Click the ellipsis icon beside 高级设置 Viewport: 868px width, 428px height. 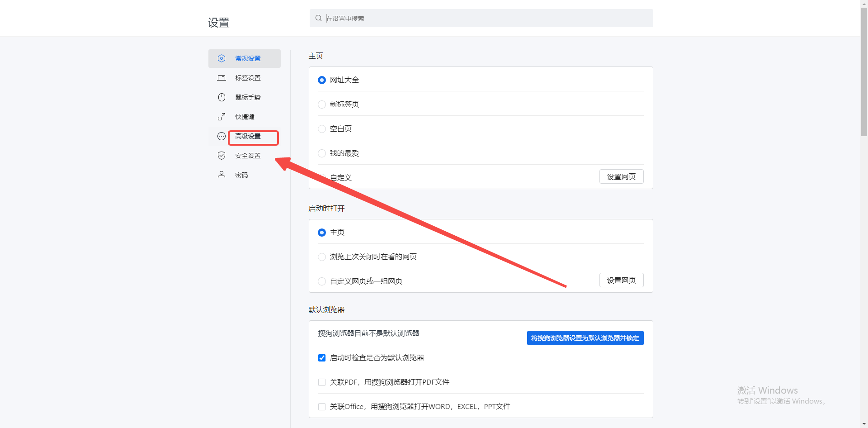pos(221,136)
